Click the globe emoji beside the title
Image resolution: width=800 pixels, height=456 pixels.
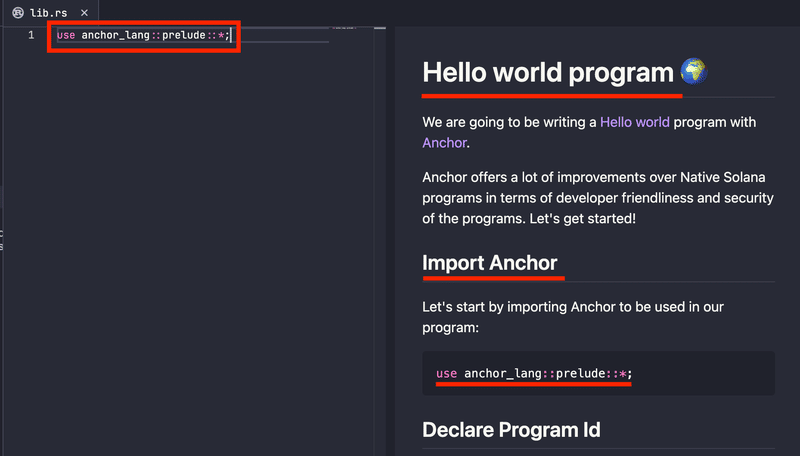[x=694, y=71]
